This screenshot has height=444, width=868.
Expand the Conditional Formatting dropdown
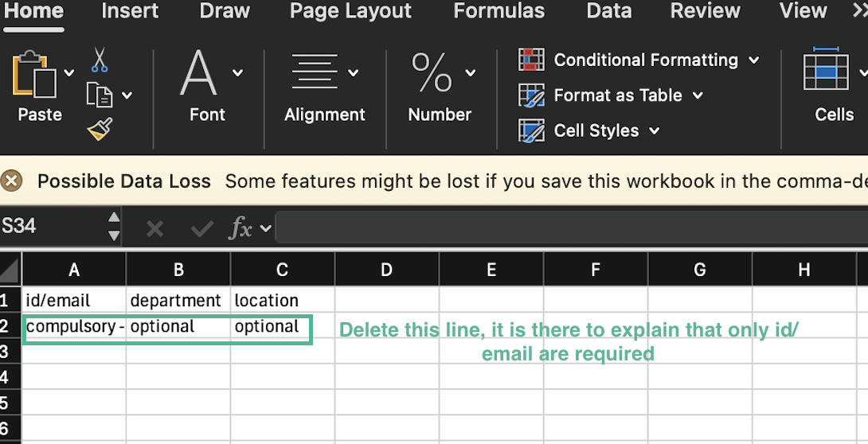(x=754, y=60)
